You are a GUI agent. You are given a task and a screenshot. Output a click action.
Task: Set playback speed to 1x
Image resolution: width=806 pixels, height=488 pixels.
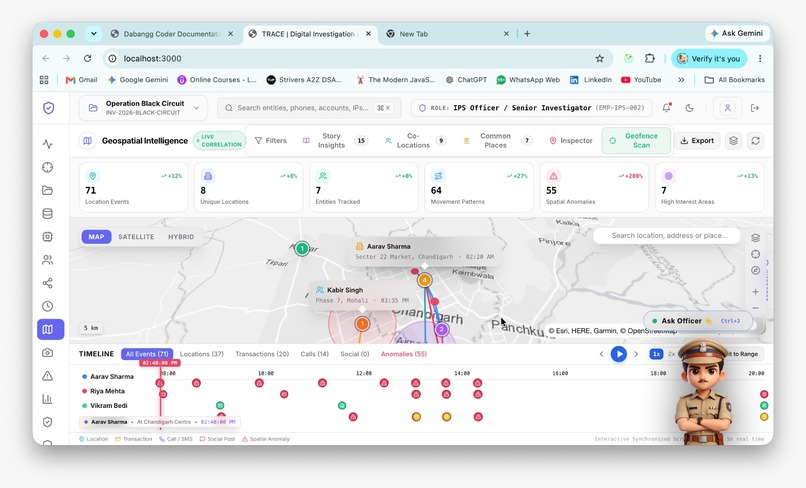[656, 354]
